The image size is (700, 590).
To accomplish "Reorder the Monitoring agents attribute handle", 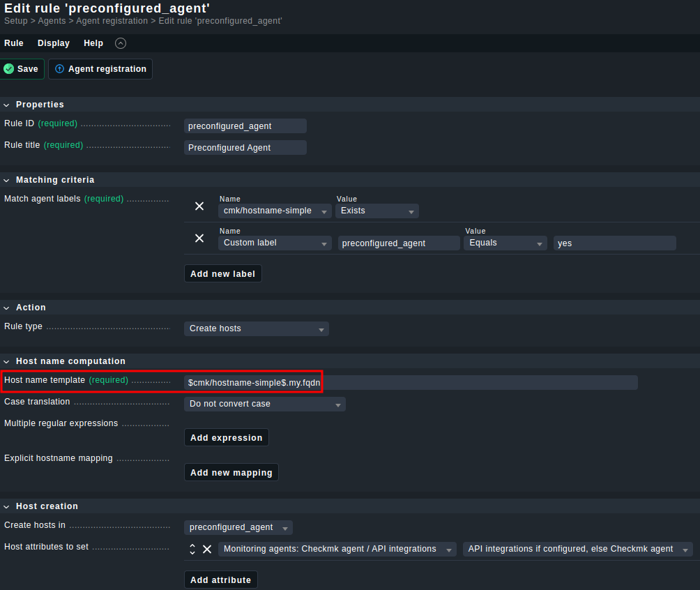I will click(x=192, y=550).
